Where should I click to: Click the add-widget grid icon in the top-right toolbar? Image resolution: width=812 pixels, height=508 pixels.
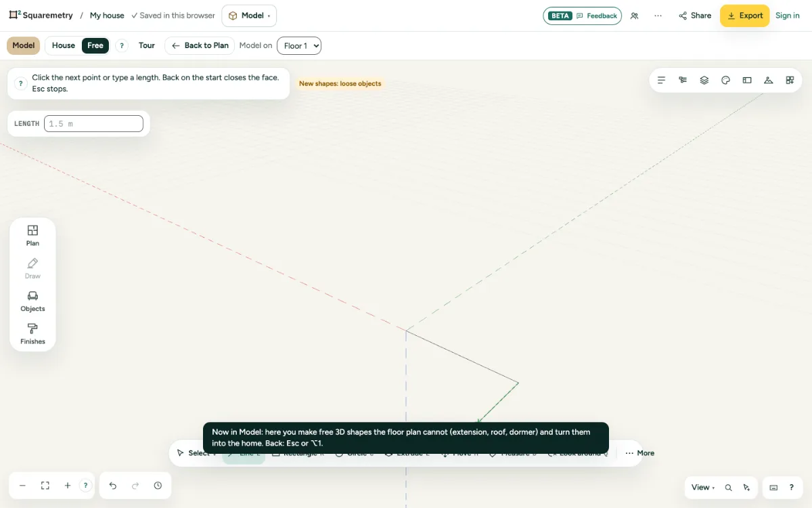pos(790,80)
